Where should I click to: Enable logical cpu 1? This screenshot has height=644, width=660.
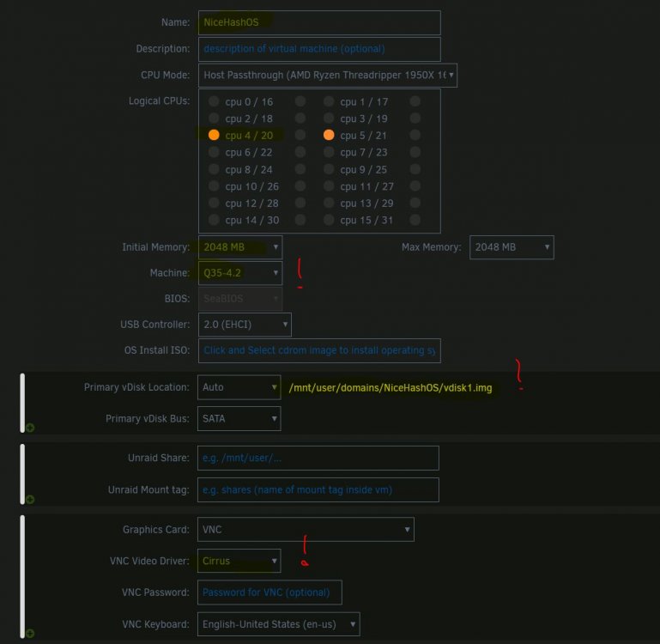(x=329, y=101)
